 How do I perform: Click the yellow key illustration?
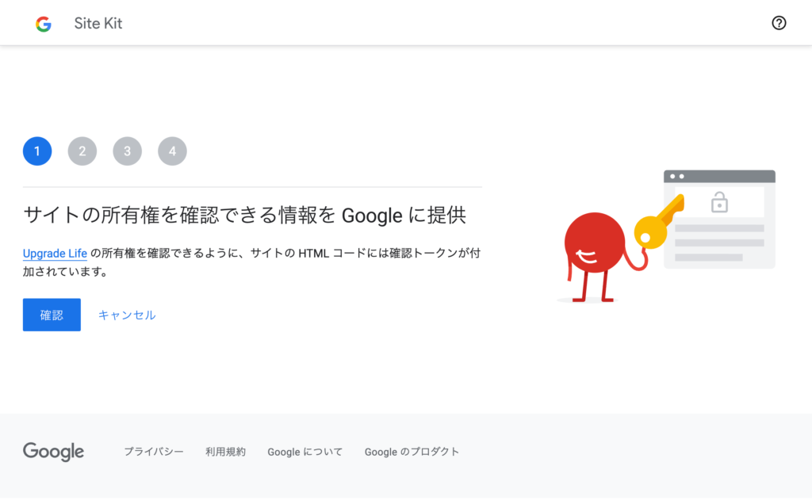tap(657, 220)
